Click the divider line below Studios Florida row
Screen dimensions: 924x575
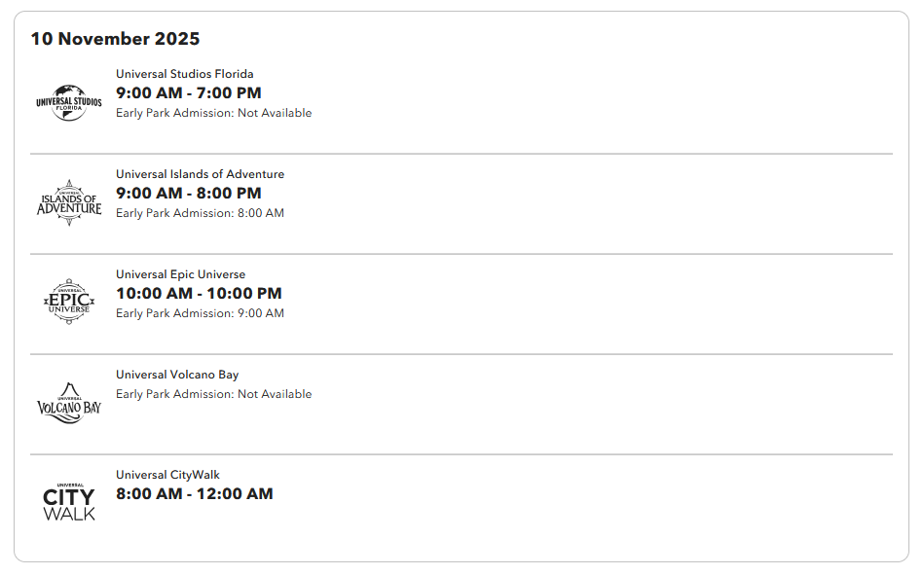pos(461,154)
